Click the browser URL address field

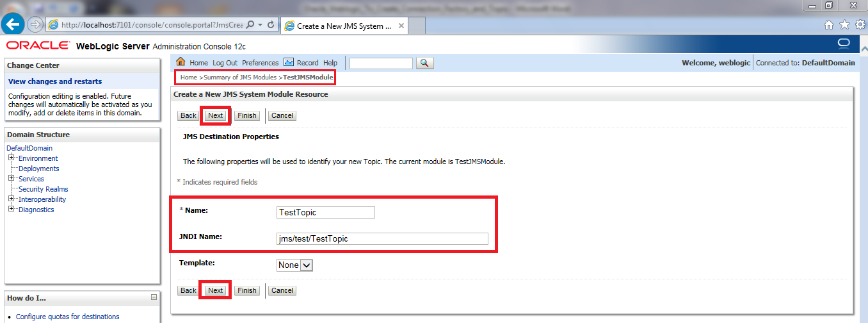(152, 25)
